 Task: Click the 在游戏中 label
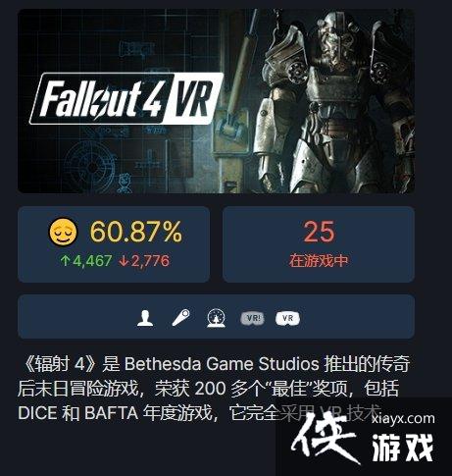[x=319, y=261]
